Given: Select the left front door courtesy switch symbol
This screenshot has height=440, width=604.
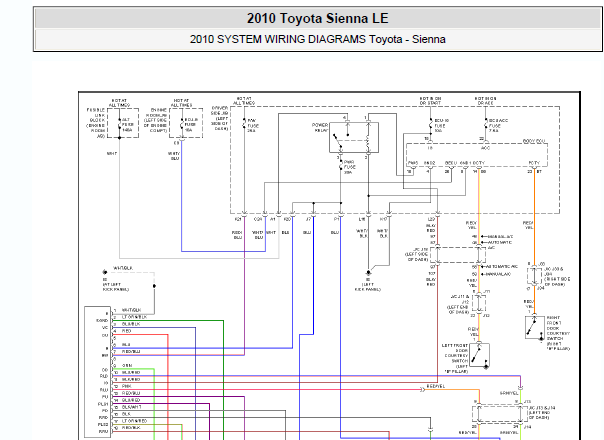Looking at the screenshot, I should click(x=480, y=355).
